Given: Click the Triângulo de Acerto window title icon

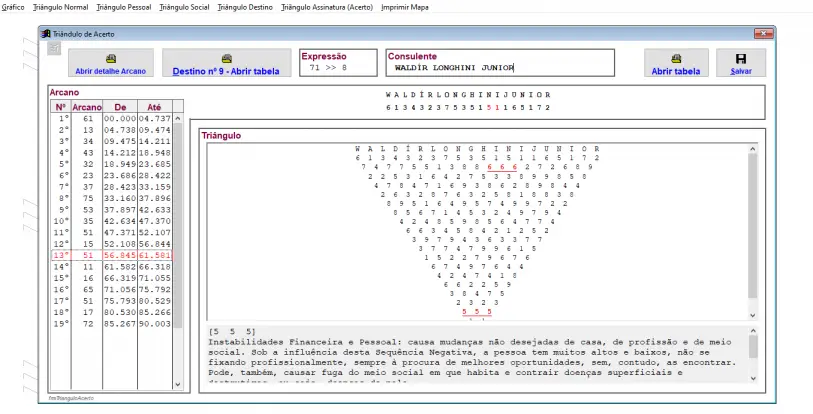Looking at the screenshot, I should click(x=45, y=33).
